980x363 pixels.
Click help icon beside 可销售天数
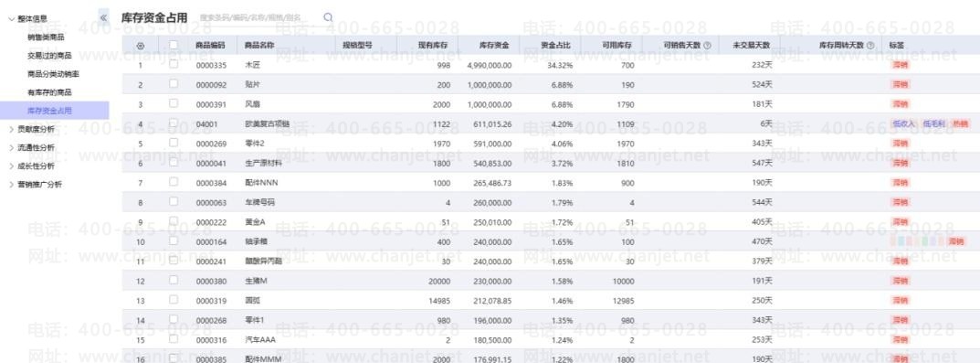pyautogui.click(x=707, y=46)
